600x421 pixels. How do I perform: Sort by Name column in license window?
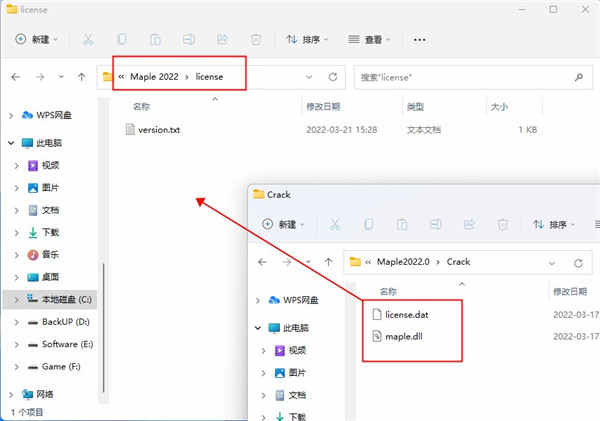(x=141, y=107)
